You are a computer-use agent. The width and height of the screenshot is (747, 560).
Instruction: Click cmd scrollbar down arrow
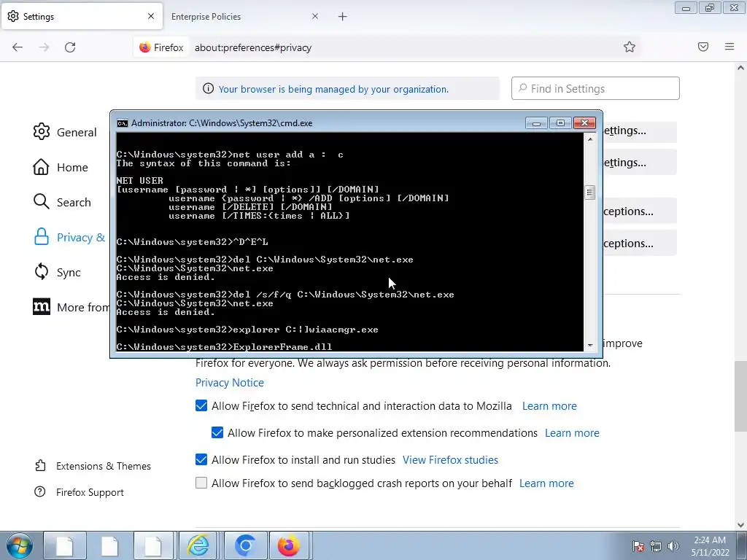[589, 346]
